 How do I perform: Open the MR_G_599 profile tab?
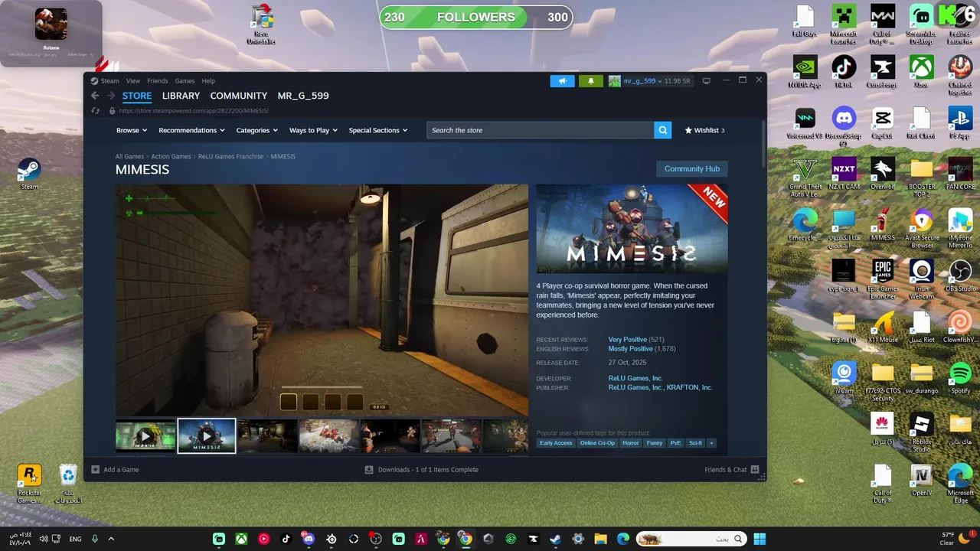pyautogui.click(x=303, y=96)
